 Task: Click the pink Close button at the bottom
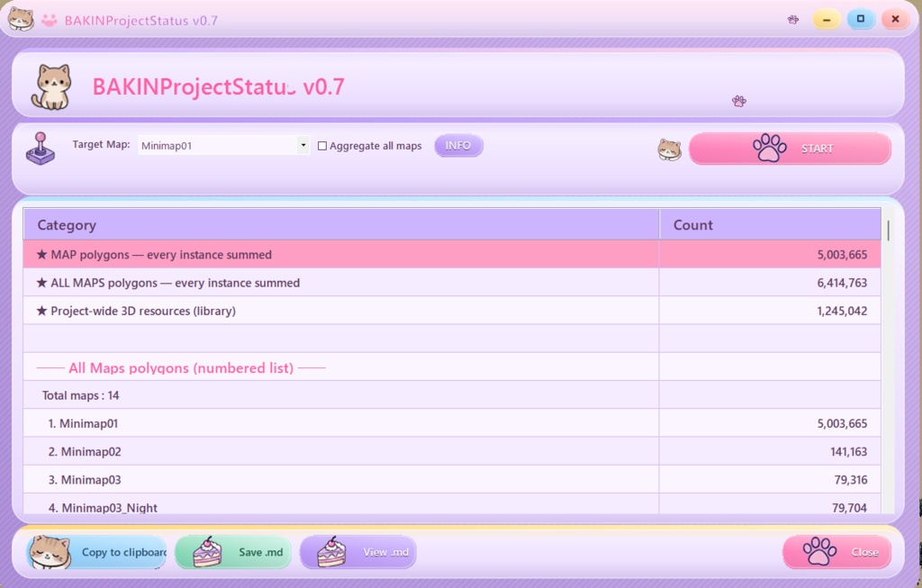(836, 552)
